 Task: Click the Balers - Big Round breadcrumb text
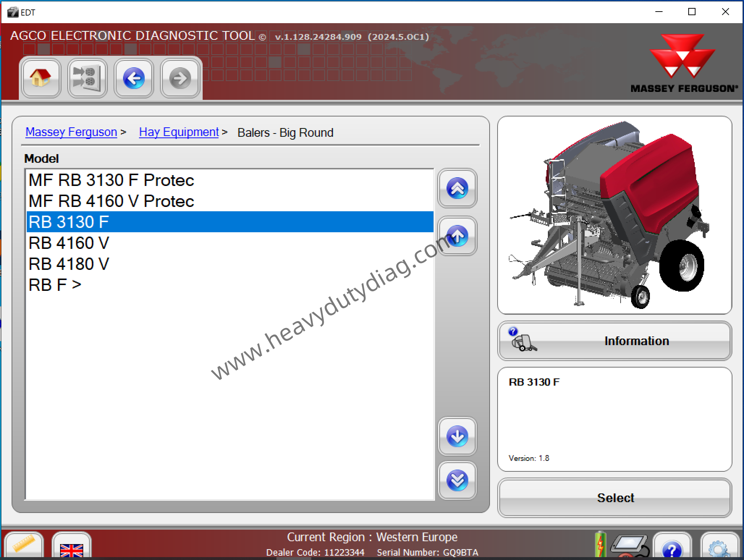pyautogui.click(x=285, y=132)
